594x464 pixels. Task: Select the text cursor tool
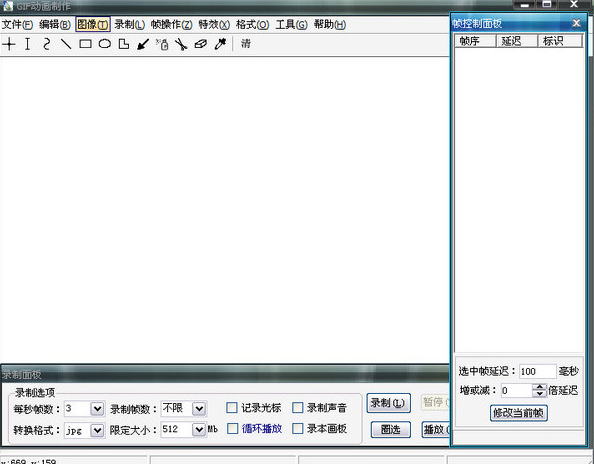pyautogui.click(x=27, y=44)
